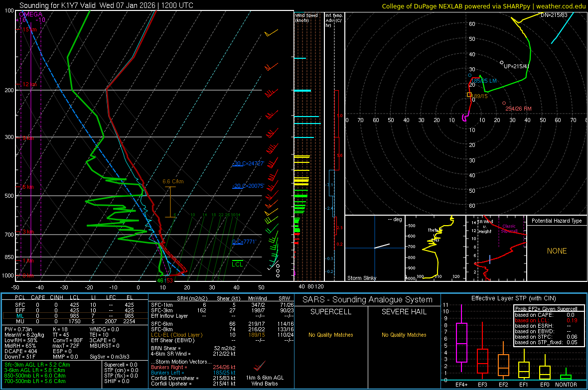Select the MU parcel row
The width and height of the screenshot is (588, 390).
(x=75, y=321)
